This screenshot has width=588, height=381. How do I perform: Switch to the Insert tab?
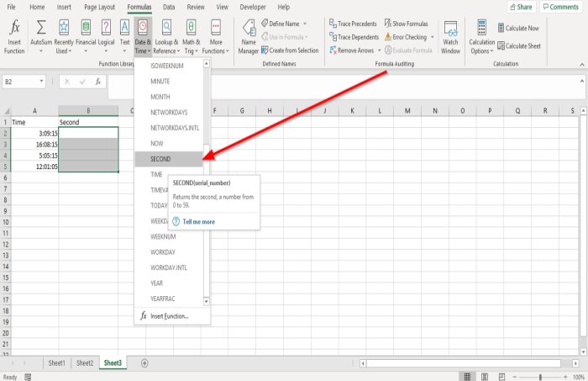(64, 7)
